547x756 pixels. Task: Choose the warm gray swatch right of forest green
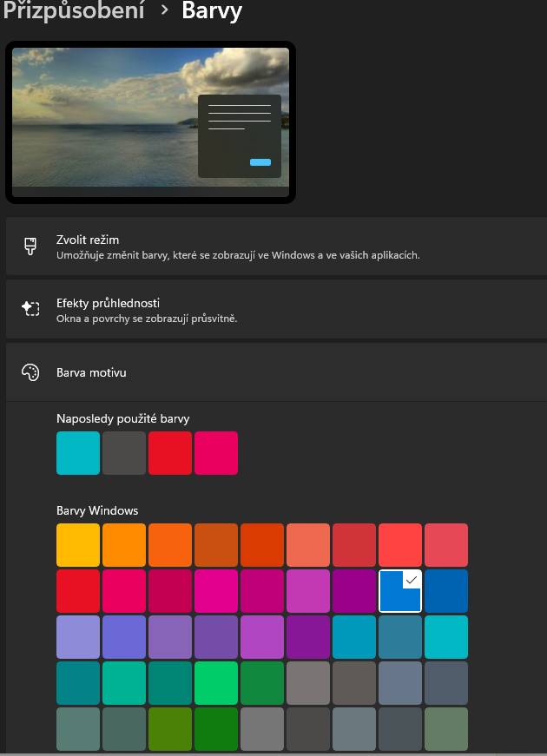(308, 683)
